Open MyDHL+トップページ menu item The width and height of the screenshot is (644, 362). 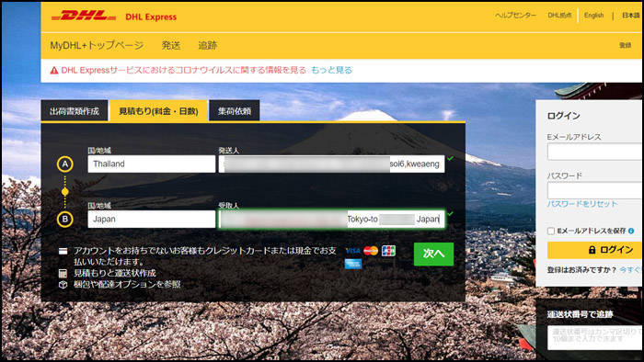pos(97,46)
